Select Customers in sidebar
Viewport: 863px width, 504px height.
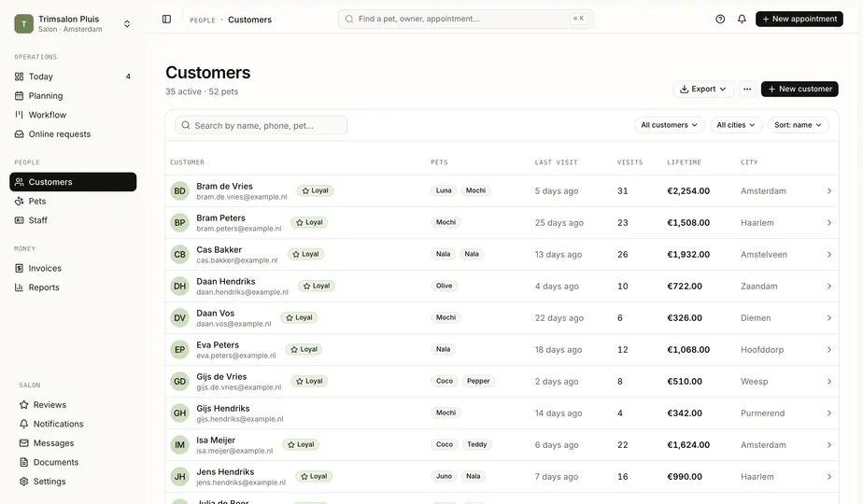tap(73, 182)
